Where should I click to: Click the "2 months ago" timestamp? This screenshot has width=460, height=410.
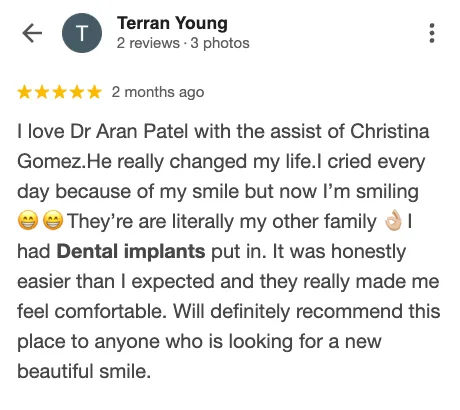pyautogui.click(x=158, y=92)
